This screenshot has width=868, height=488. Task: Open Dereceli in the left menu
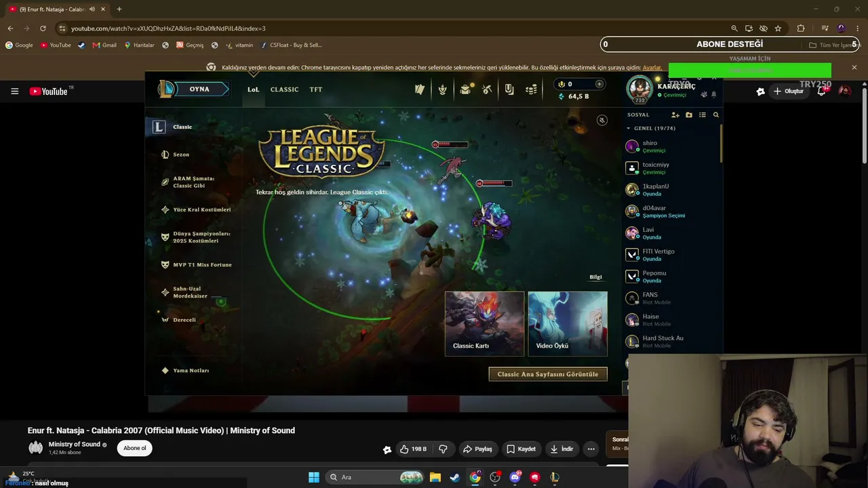[184, 320]
